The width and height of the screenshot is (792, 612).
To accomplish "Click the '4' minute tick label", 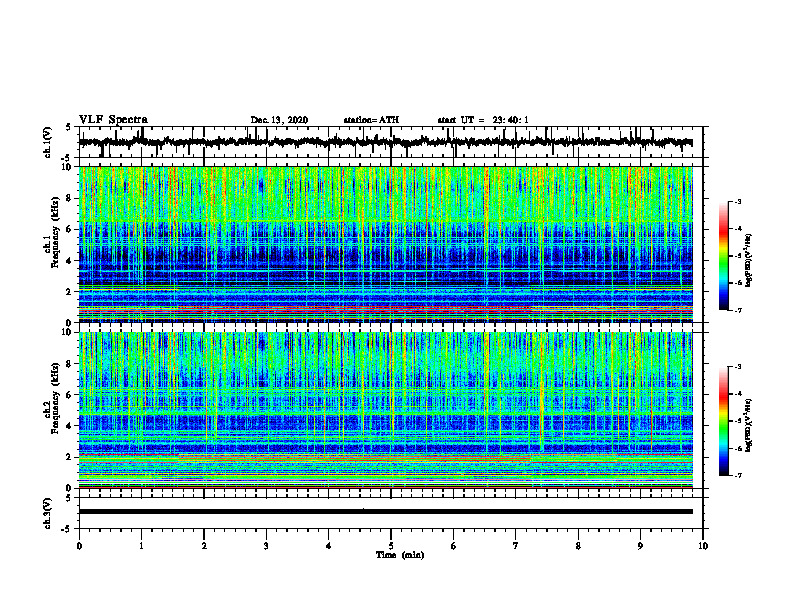I will [x=329, y=546].
